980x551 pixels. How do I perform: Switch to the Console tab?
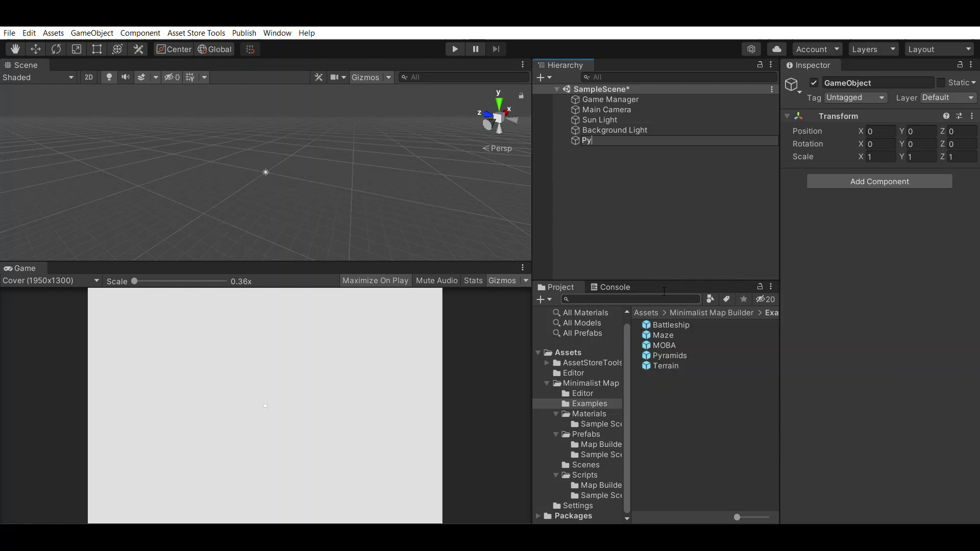(610, 287)
